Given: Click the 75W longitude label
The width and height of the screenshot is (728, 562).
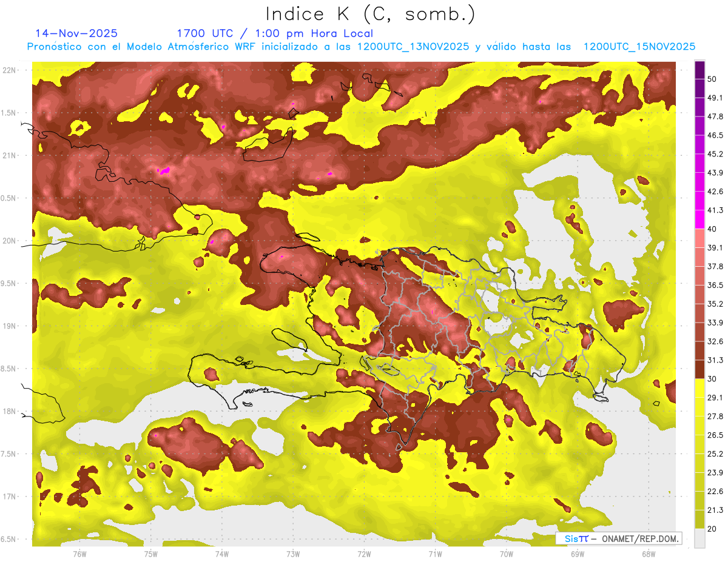Looking at the screenshot, I should [150, 554].
